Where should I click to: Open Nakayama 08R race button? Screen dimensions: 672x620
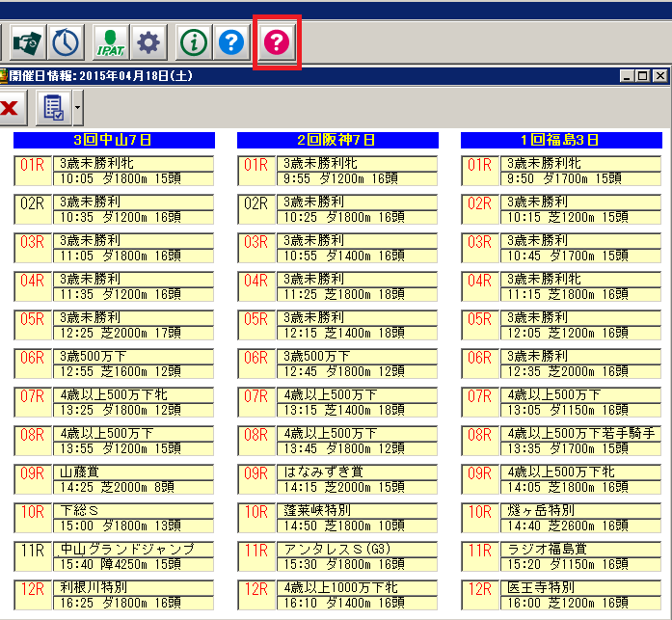click(x=33, y=441)
